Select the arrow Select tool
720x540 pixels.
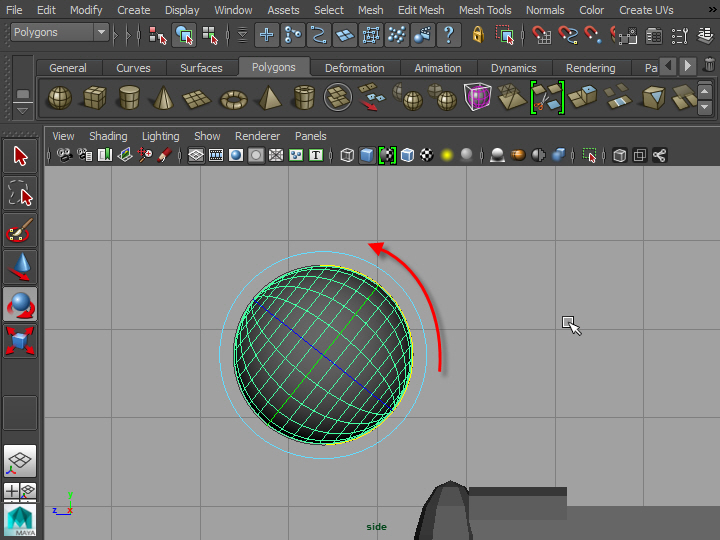click(20, 157)
